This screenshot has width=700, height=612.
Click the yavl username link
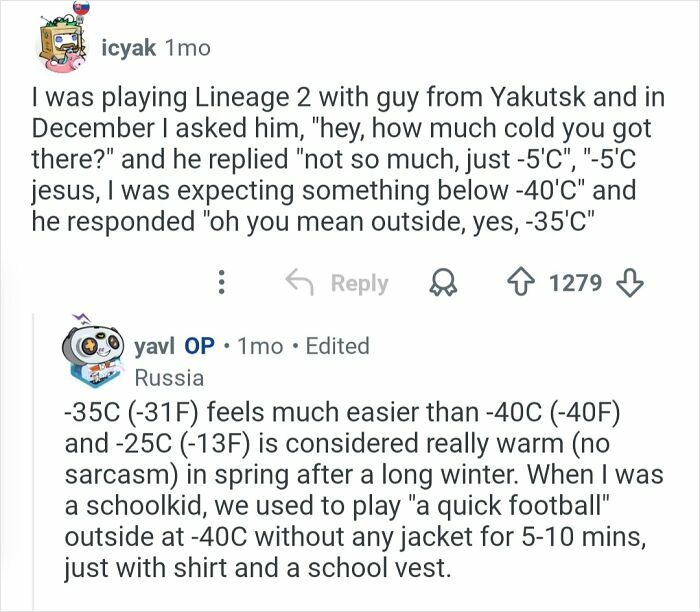(x=153, y=346)
